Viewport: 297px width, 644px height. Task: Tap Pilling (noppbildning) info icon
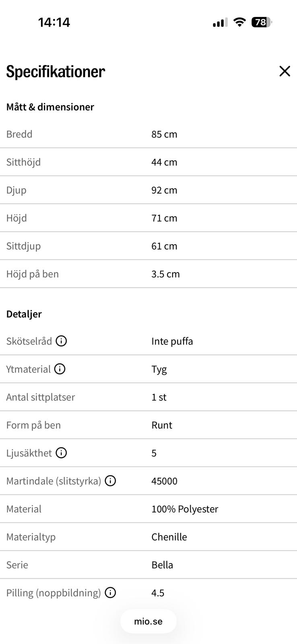110,592
